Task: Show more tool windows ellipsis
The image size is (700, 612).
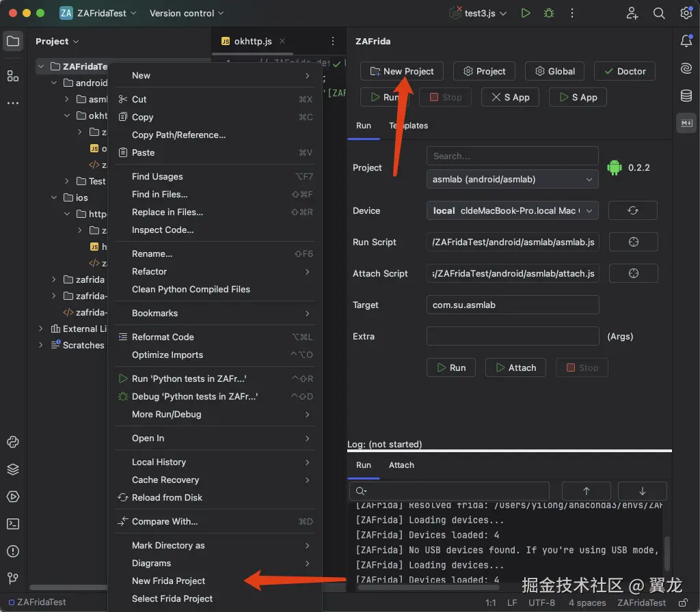Action: pos(13,103)
